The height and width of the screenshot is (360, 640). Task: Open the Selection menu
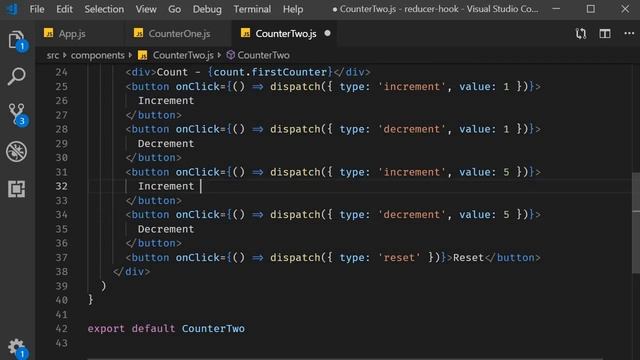pos(104,9)
